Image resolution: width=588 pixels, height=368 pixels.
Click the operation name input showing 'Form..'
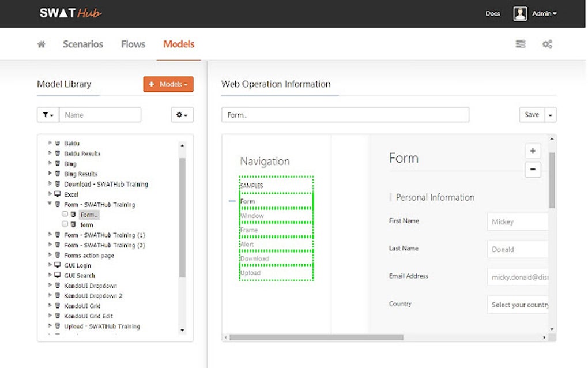pyautogui.click(x=344, y=115)
